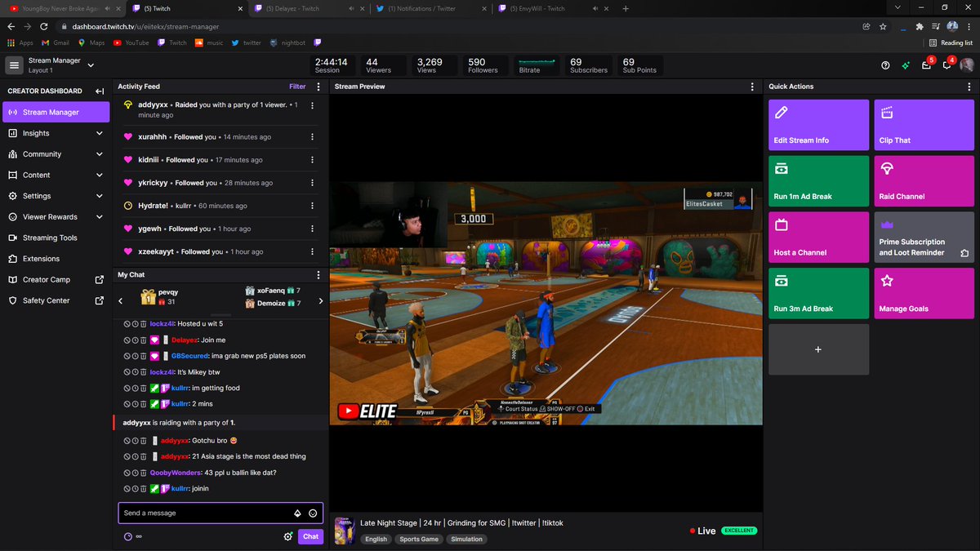980x551 pixels.
Task: Expand the Community sidebar section
Action: [100, 154]
